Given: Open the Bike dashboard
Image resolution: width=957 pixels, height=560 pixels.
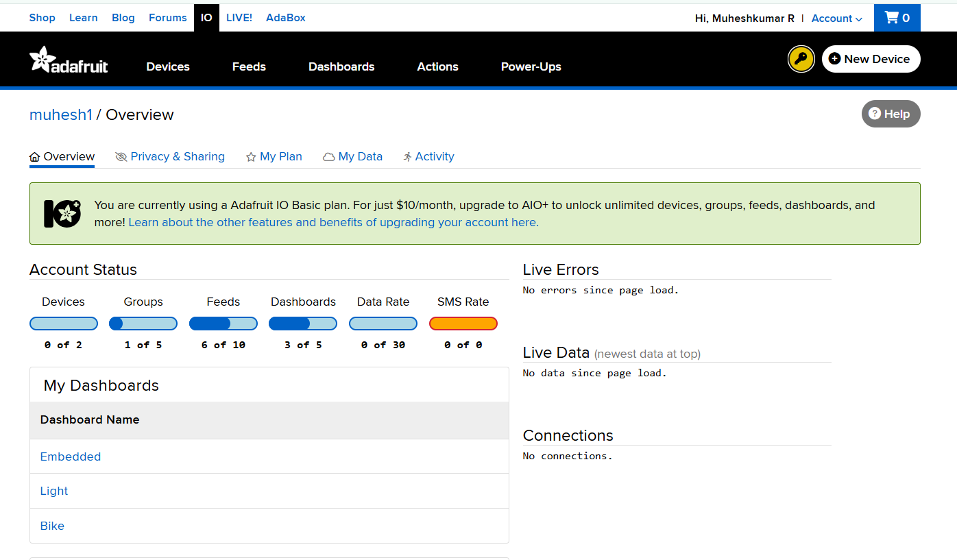Looking at the screenshot, I should (52, 526).
